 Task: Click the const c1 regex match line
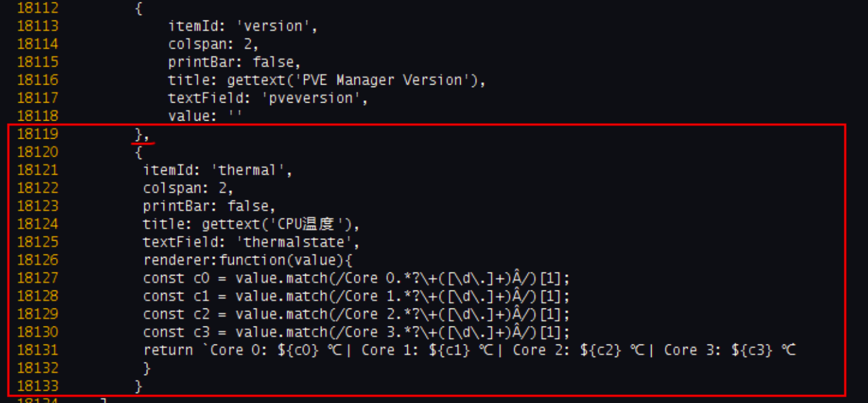pos(356,296)
